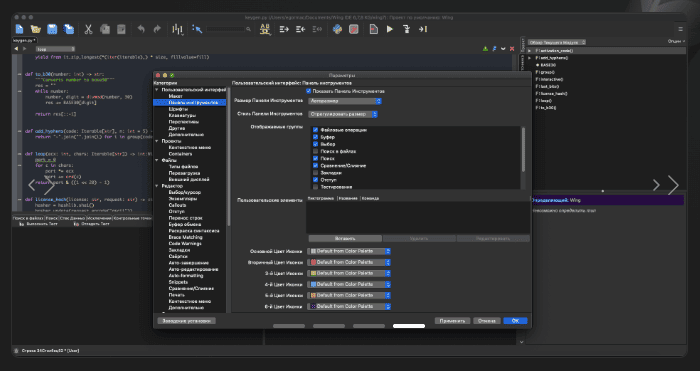Collapse the Пользовательский интерфейс category
The image size is (700, 371).
(157, 90)
